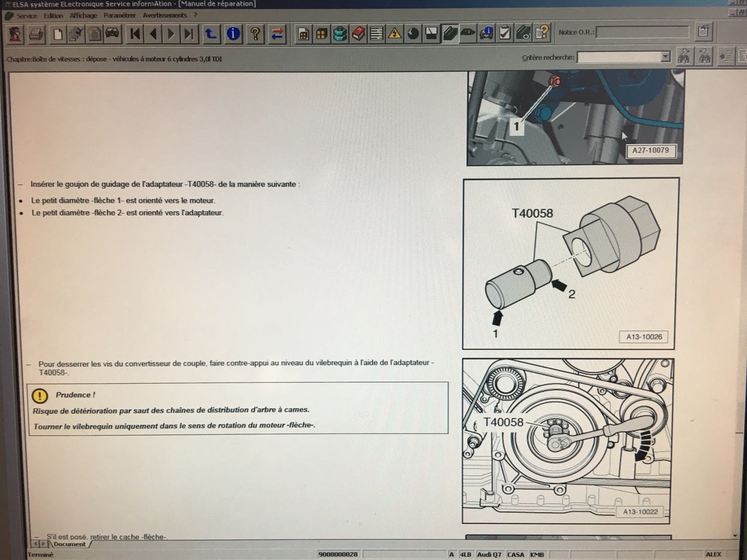The image size is (747, 560).
Task: Open the Avertissements menu
Action: point(165,15)
